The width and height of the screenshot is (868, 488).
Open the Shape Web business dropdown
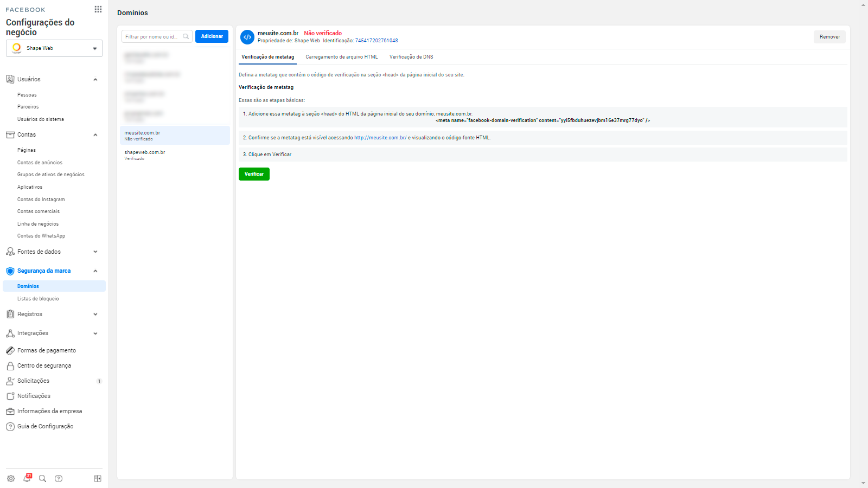coord(54,48)
